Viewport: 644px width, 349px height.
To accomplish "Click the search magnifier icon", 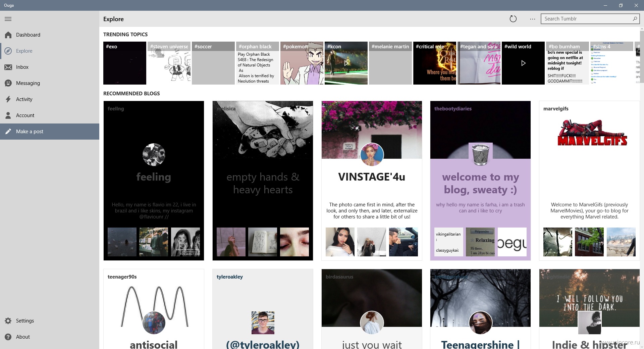I will (x=635, y=19).
